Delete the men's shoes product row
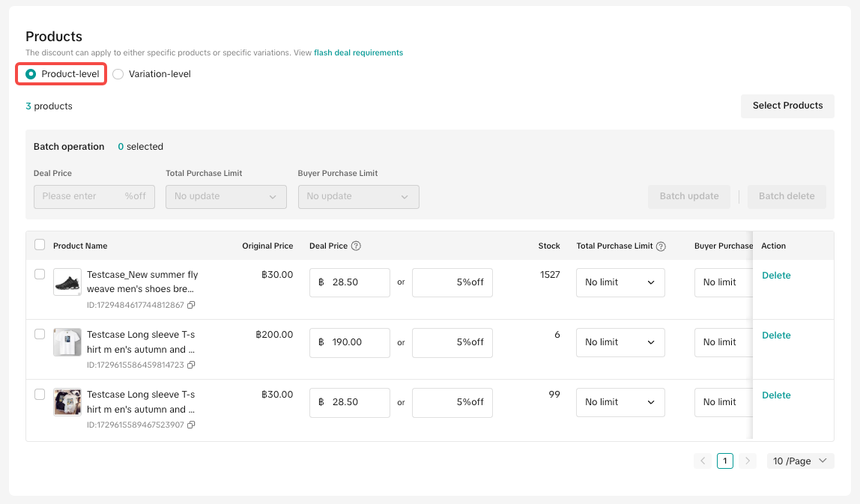 coord(776,276)
